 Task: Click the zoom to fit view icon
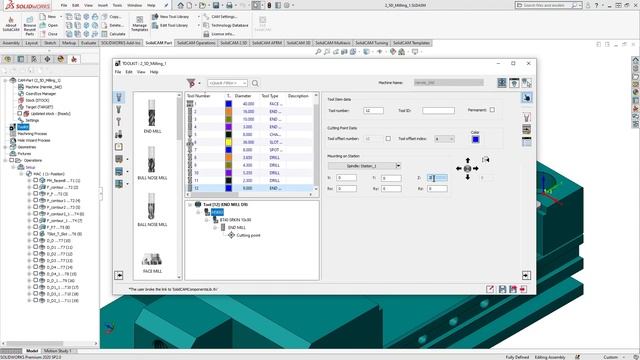pos(318,52)
